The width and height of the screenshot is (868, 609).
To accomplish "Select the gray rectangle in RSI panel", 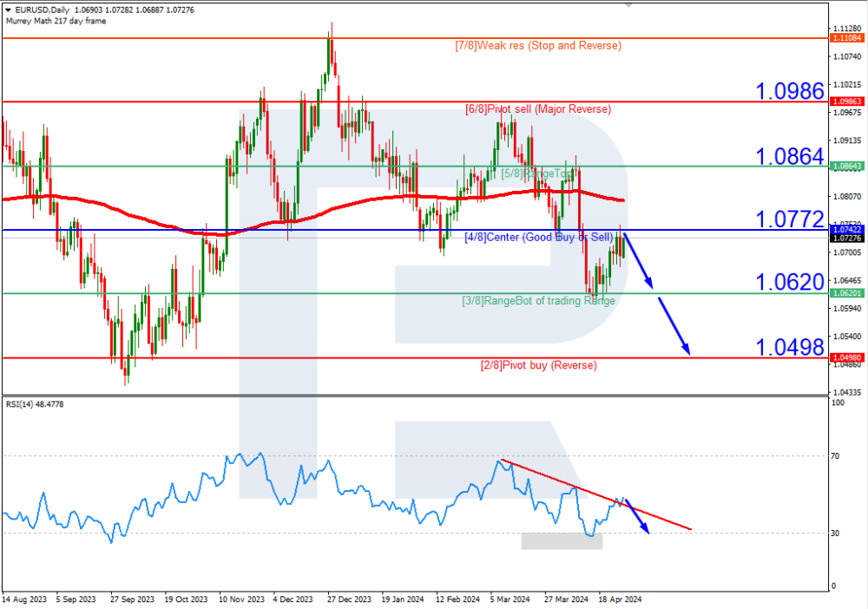I will (x=562, y=541).
